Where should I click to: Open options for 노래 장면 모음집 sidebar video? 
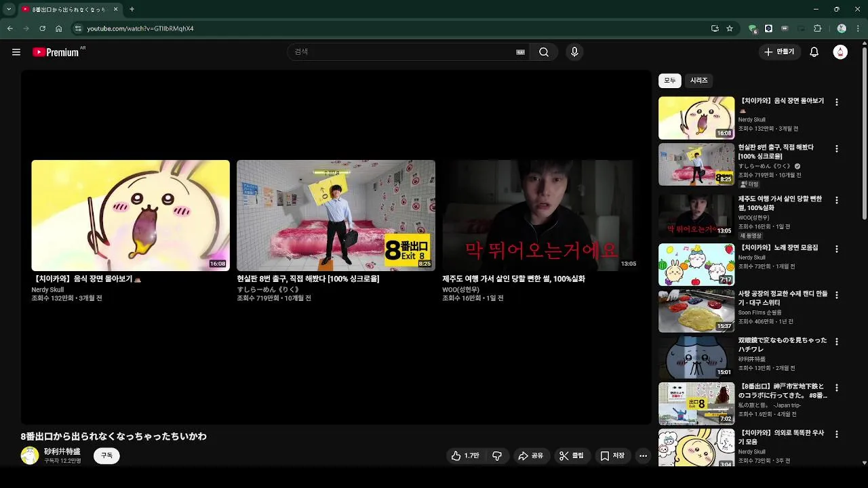836,249
